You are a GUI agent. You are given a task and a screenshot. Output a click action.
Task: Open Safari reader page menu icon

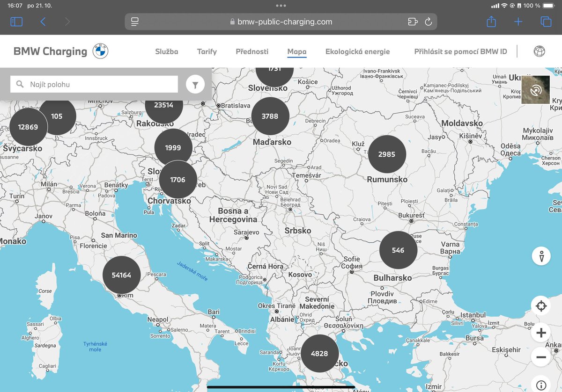point(135,22)
